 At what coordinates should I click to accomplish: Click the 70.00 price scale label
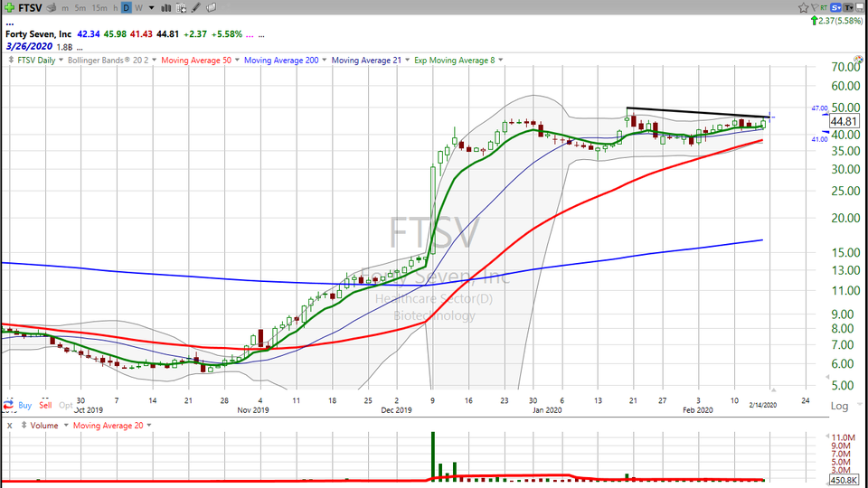845,67
